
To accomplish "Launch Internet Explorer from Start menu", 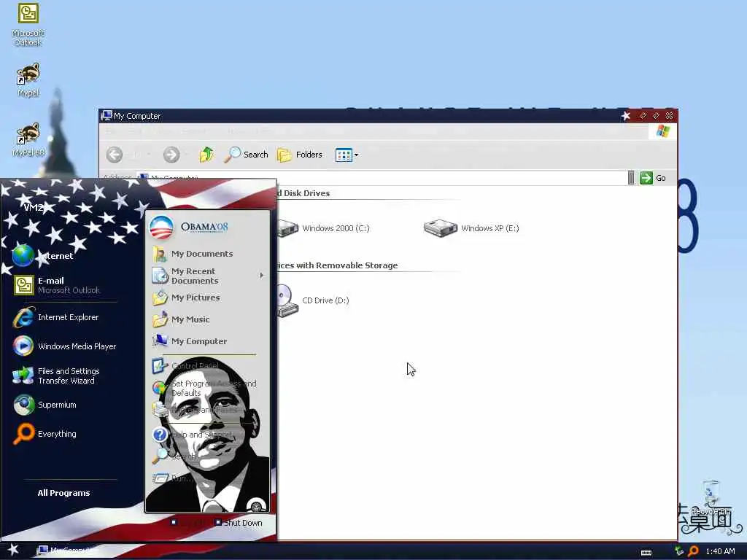I will click(55, 317).
